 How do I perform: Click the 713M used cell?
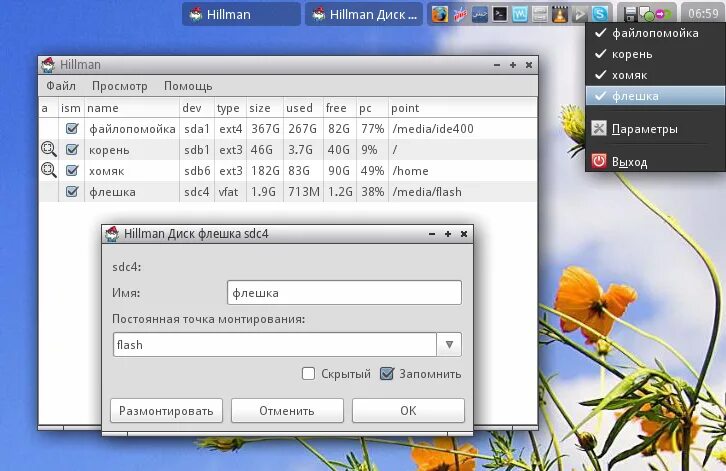click(x=304, y=192)
